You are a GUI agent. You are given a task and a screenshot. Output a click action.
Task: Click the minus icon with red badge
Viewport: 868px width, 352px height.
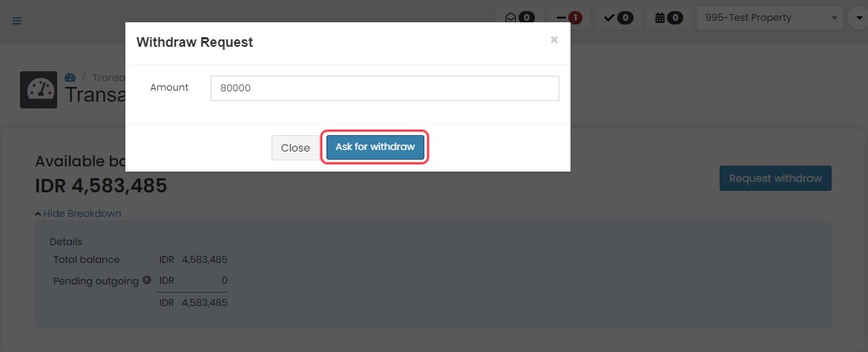(570, 18)
